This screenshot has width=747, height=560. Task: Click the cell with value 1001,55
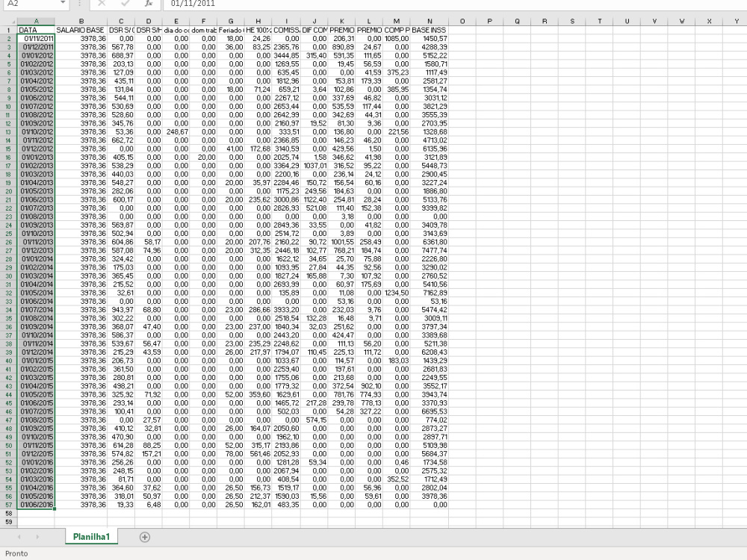341,242
